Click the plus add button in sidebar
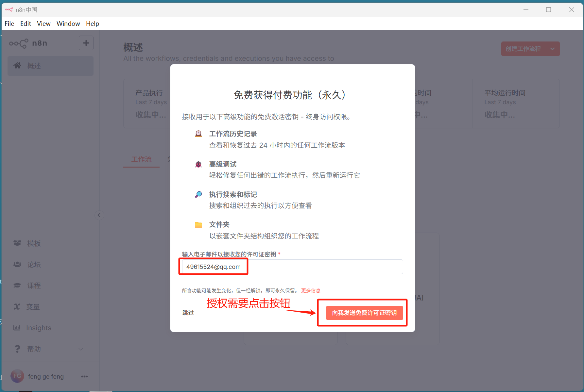Image resolution: width=584 pixels, height=392 pixels. click(x=86, y=43)
